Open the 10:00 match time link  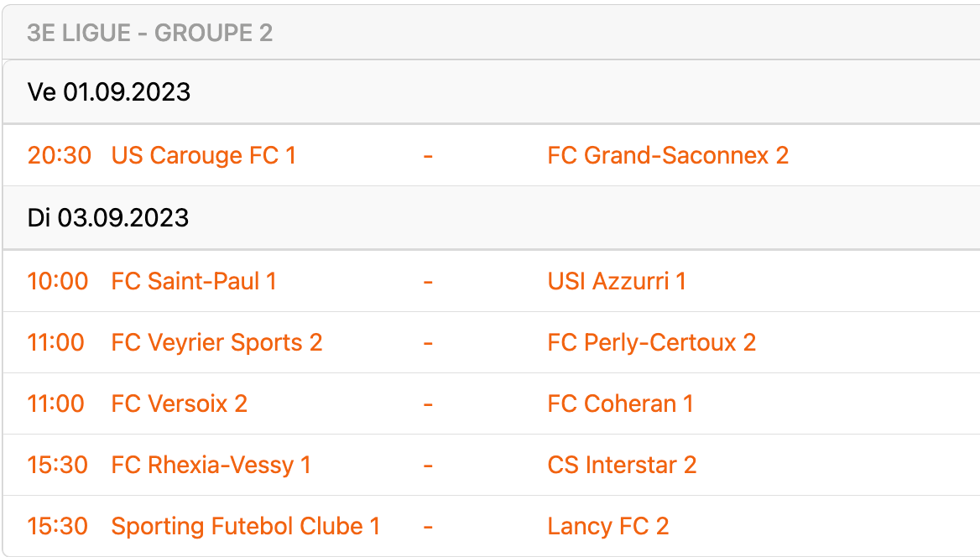[57, 281]
